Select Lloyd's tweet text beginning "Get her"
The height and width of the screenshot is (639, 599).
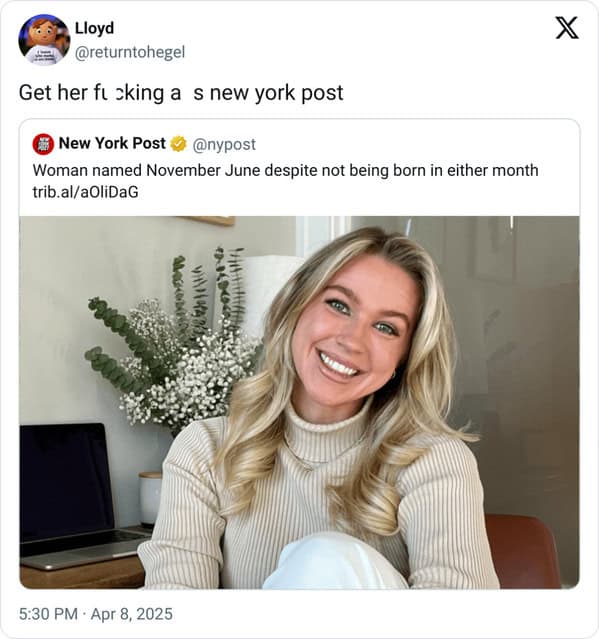(x=181, y=93)
